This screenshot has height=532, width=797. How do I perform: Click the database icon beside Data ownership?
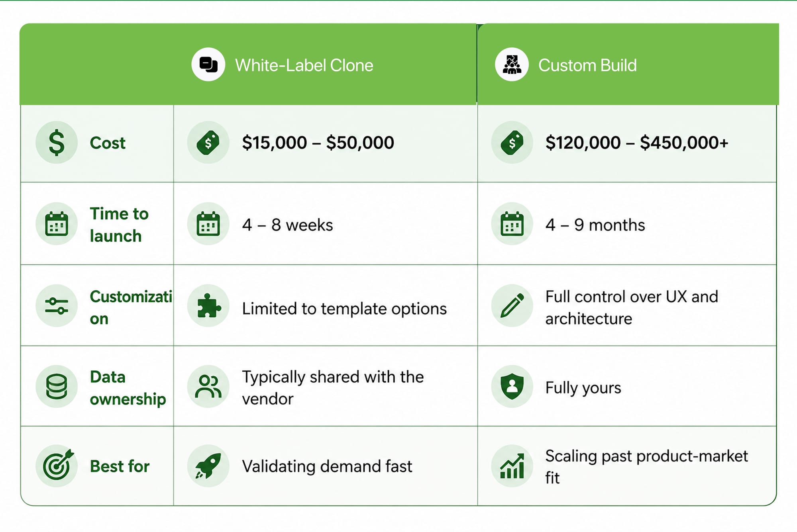tap(57, 386)
